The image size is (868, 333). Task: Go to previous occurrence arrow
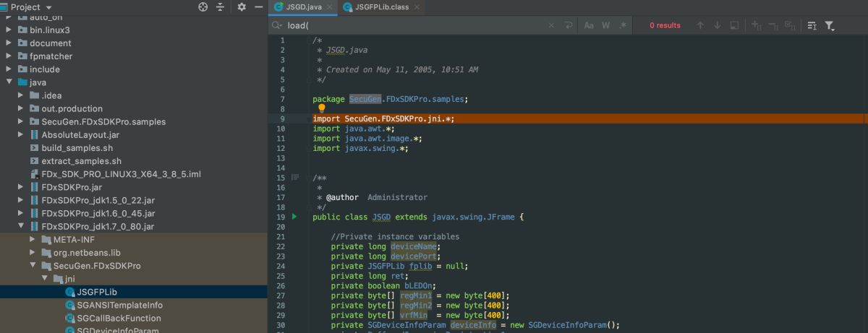pyautogui.click(x=699, y=25)
